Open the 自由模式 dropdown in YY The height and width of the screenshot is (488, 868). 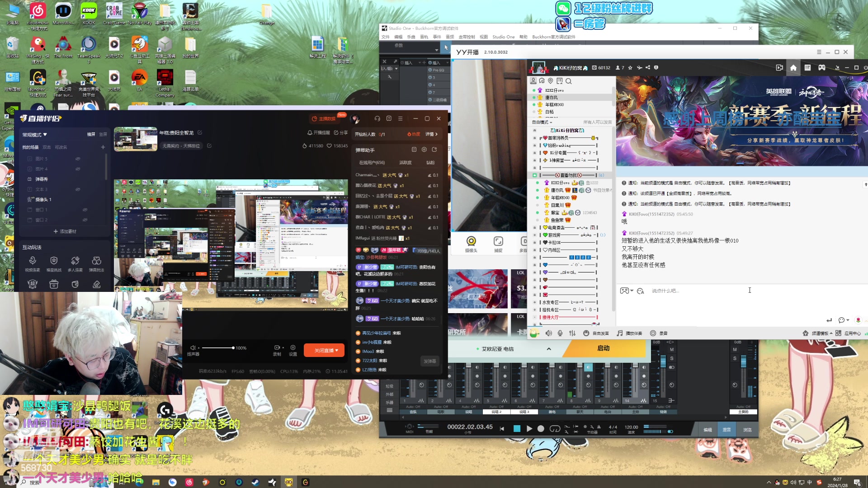542,122
